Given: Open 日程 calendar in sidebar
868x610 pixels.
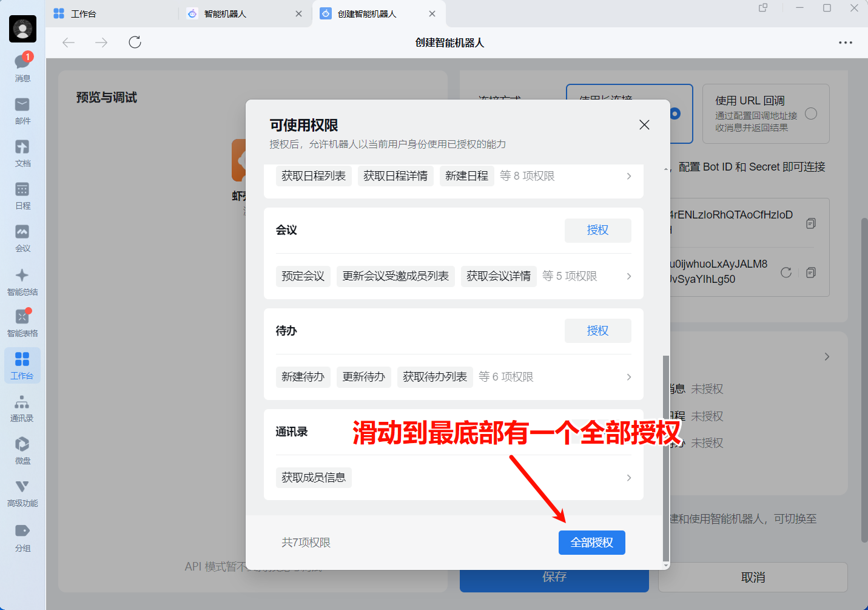Looking at the screenshot, I should point(22,196).
